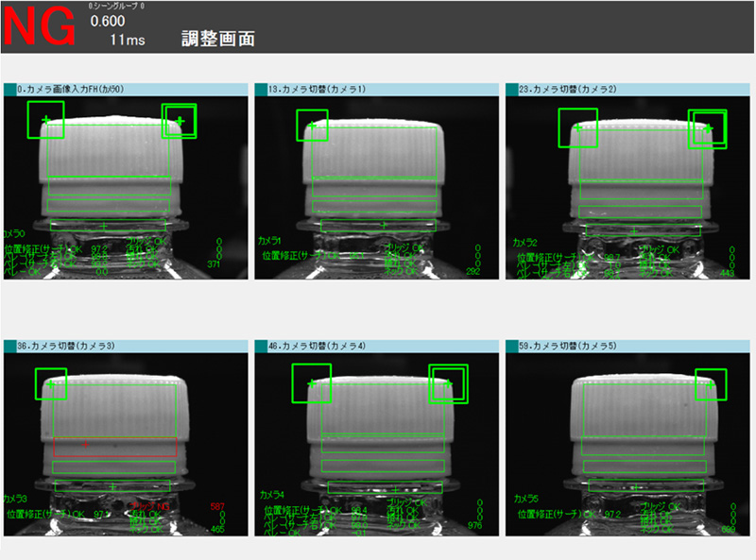Click the 11ms processing time readout
This screenshot has height=560, width=756.
[128, 39]
